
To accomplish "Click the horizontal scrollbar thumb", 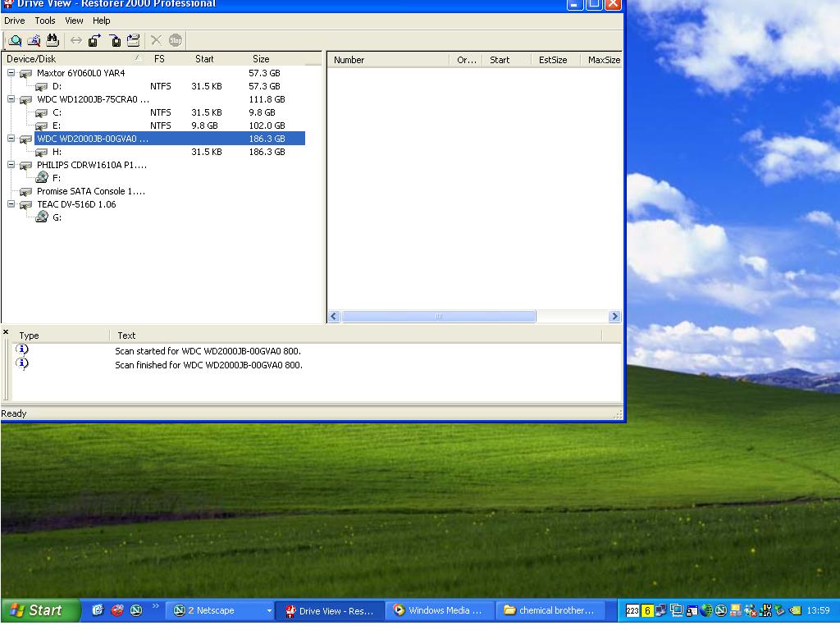I will [x=438, y=316].
